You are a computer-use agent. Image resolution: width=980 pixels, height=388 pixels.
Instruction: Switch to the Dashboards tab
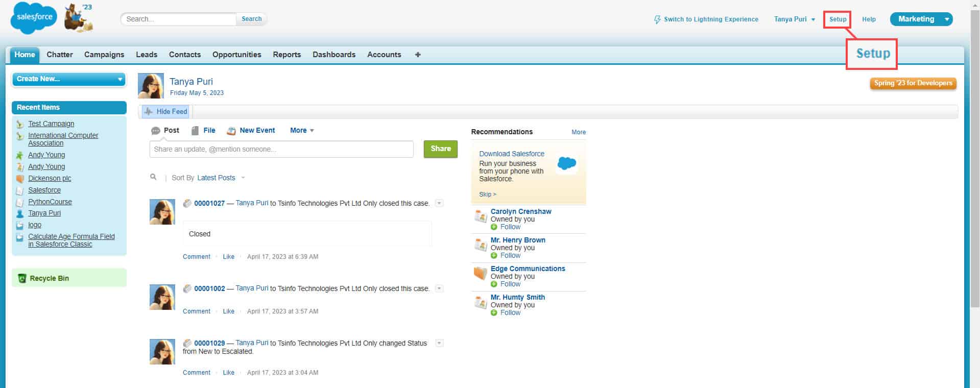[334, 55]
